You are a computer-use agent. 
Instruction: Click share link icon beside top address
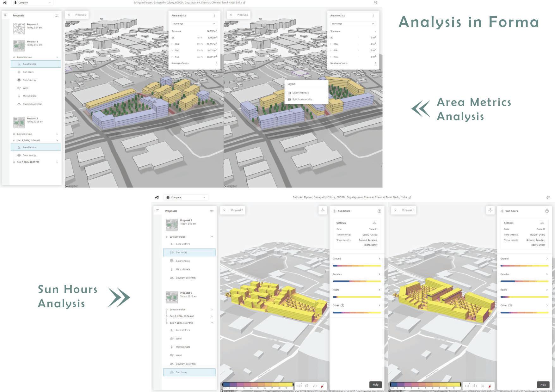point(244,3)
